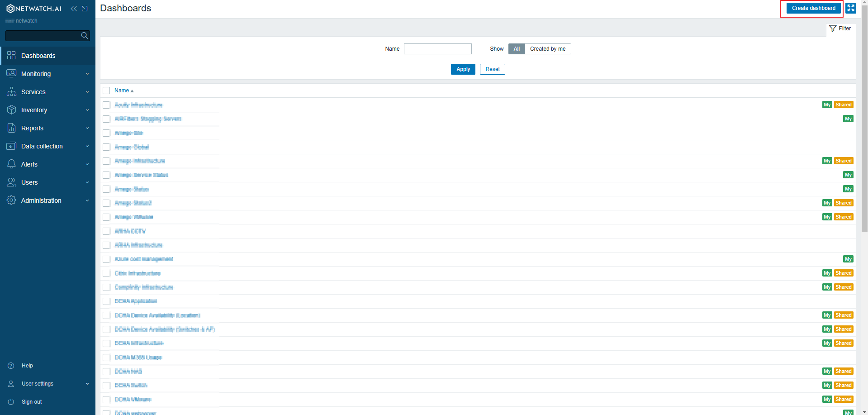Select the Administration gear icon
The image size is (868, 415).
coord(11,200)
